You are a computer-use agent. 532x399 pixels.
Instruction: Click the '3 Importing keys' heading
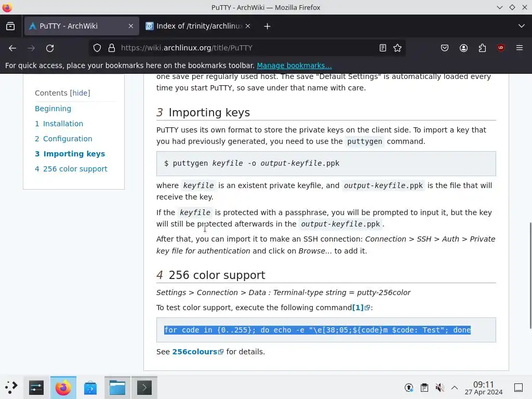click(x=203, y=112)
